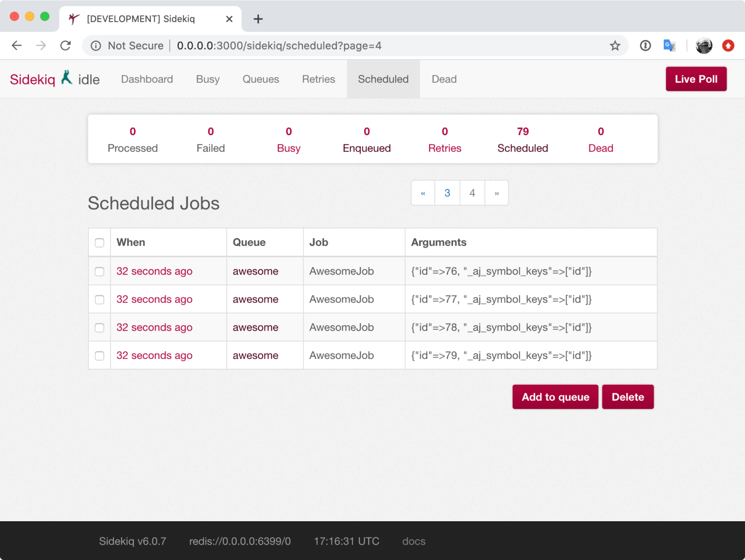Open a new browser tab with plus

click(258, 19)
